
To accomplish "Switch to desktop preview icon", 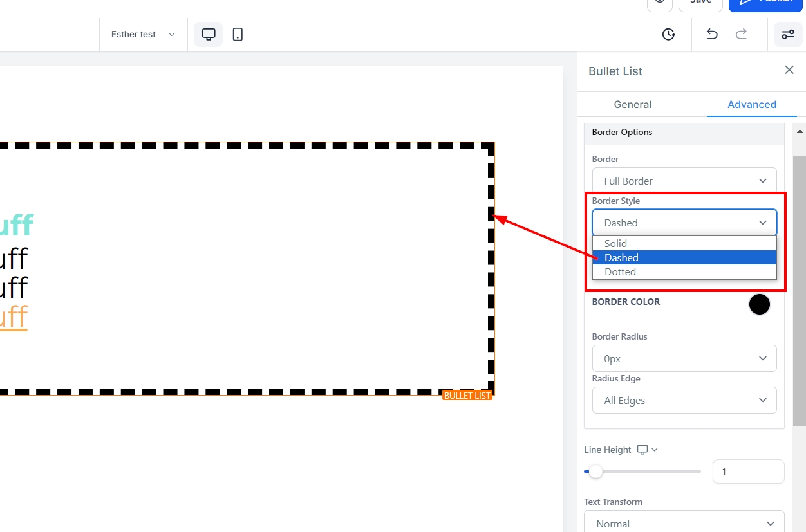I will [209, 35].
